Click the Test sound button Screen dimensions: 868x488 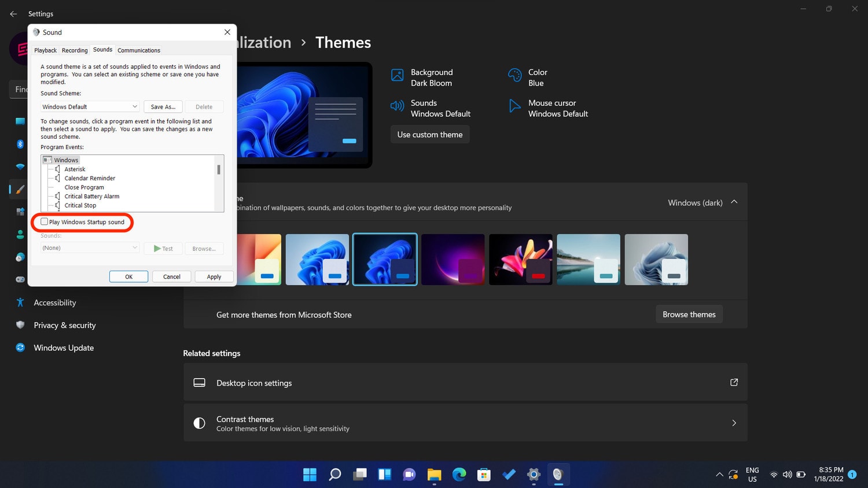(163, 249)
